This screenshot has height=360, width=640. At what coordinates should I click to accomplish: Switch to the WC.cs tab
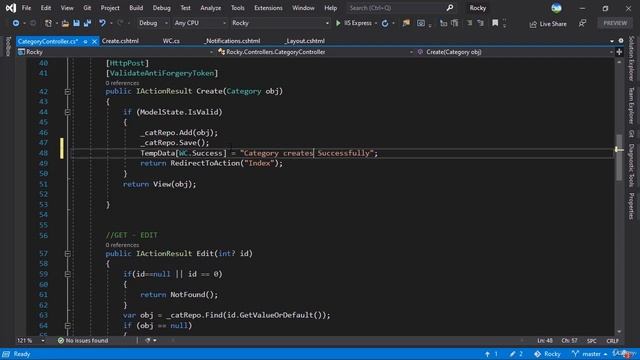171,41
